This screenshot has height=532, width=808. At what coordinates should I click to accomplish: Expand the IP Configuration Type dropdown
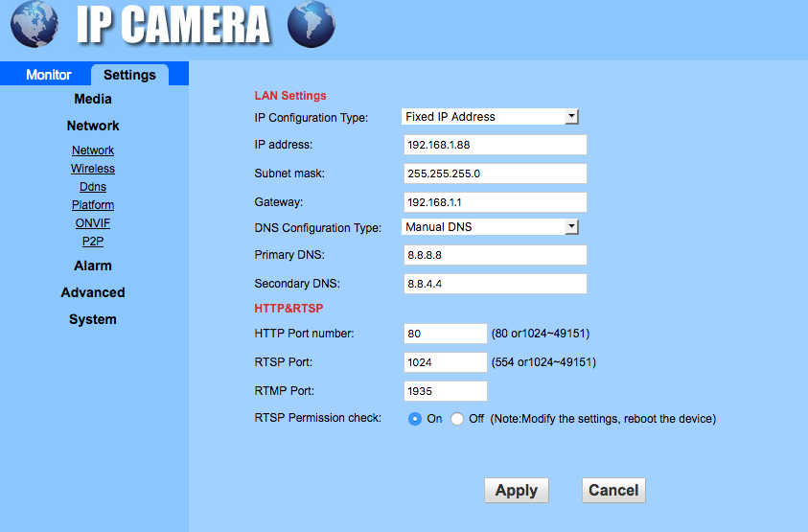[x=490, y=117]
